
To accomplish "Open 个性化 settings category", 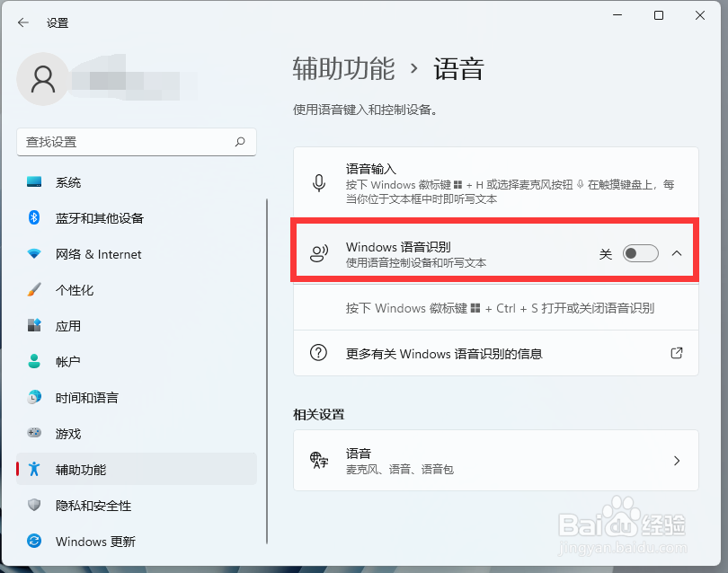I will coord(137,289).
